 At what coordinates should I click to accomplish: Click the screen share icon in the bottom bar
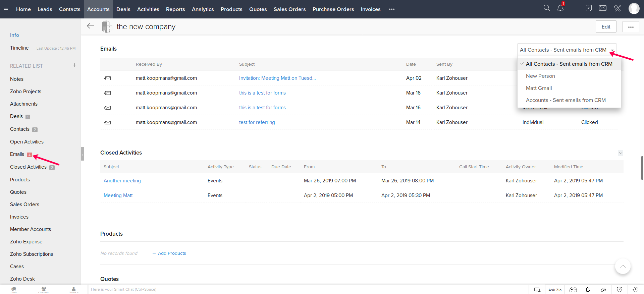pyautogui.click(x=537, y=290)
